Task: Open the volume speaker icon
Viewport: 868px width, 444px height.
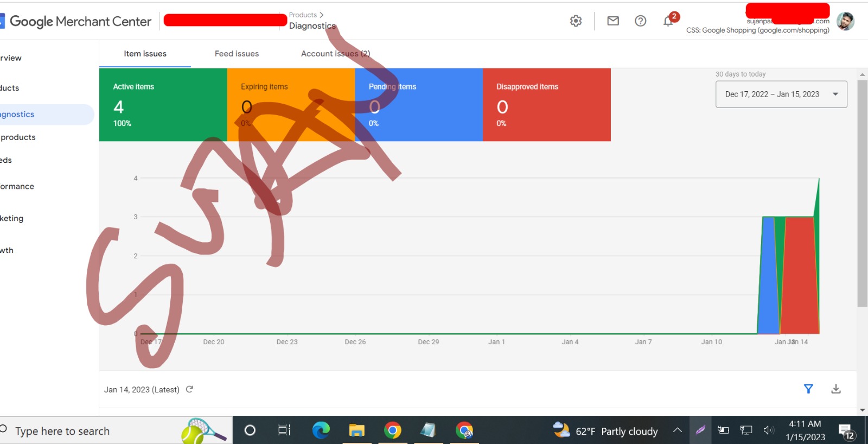Action: click(x=768, y=430)
